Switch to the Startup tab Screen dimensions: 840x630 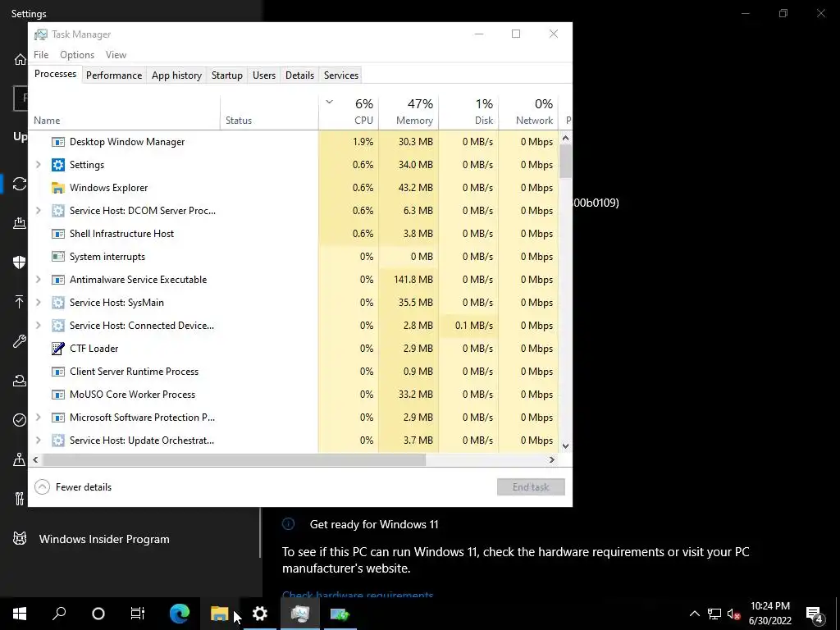coord(227,75)
